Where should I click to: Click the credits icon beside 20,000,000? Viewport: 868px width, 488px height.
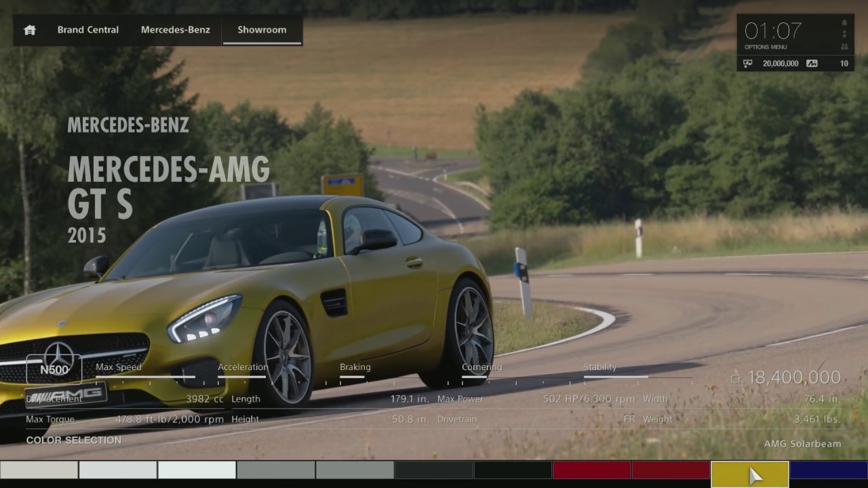748,64
